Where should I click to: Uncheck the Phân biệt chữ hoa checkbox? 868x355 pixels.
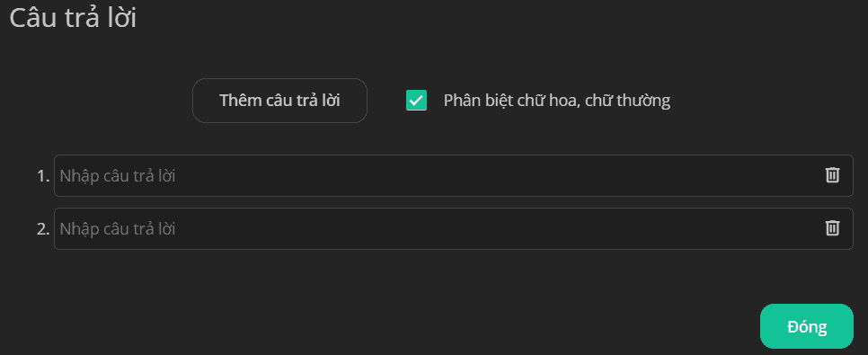(x=416, y=101)
